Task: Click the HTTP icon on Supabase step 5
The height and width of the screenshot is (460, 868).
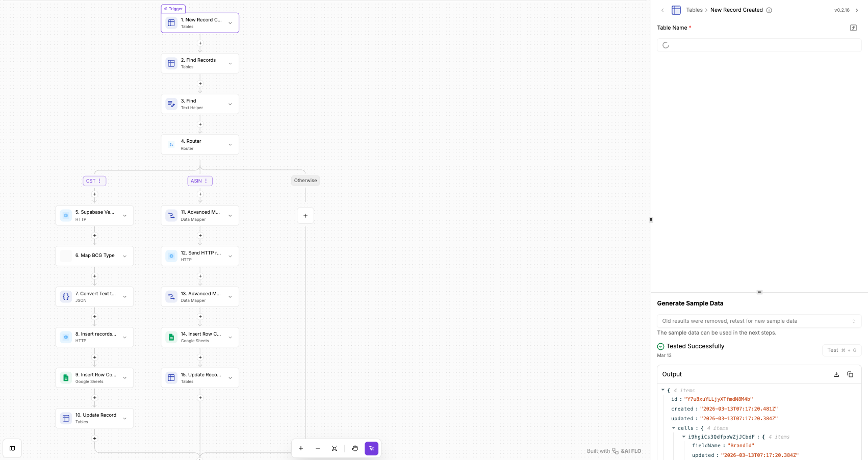Action: tap(66, 215)
